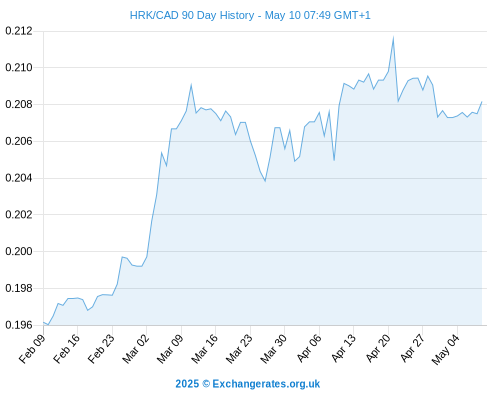The image size is (495, 400).
Task: Click the Mar 09 x-axis label
Action: [x=170, y=349]
